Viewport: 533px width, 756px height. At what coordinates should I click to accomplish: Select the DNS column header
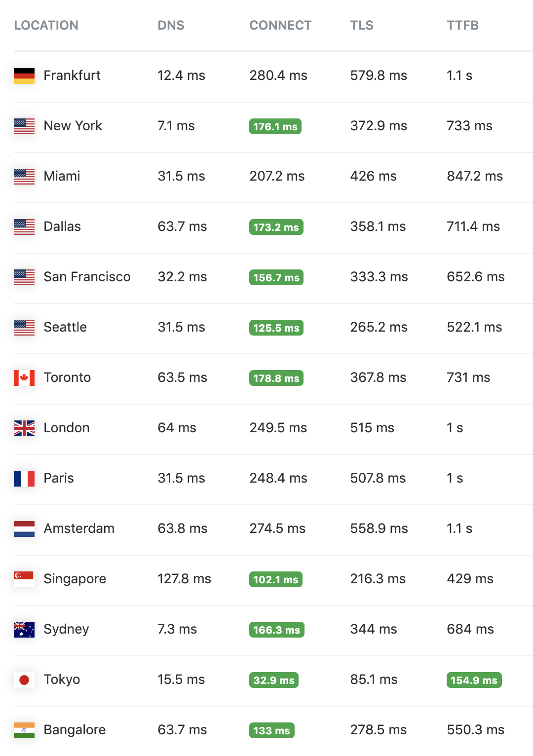171,25
